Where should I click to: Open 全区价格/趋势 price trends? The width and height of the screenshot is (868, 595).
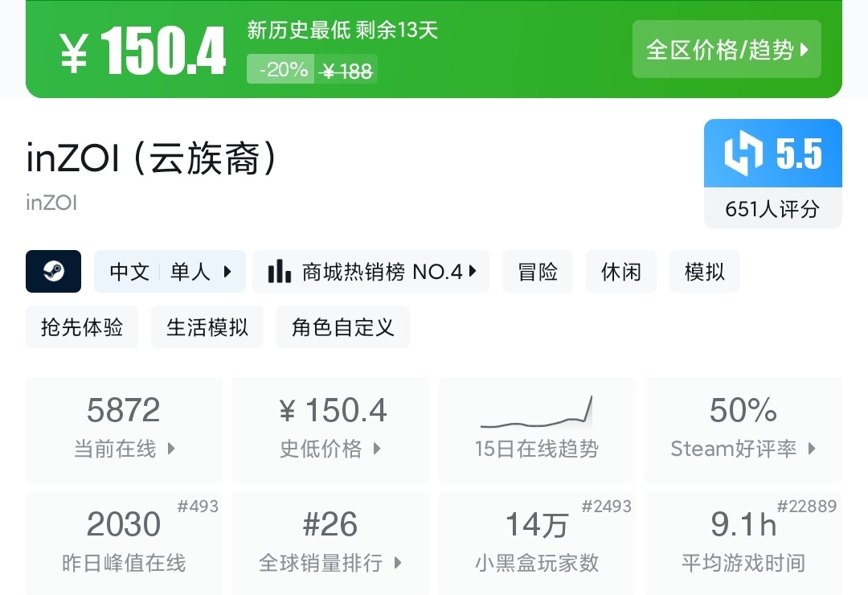727,50
